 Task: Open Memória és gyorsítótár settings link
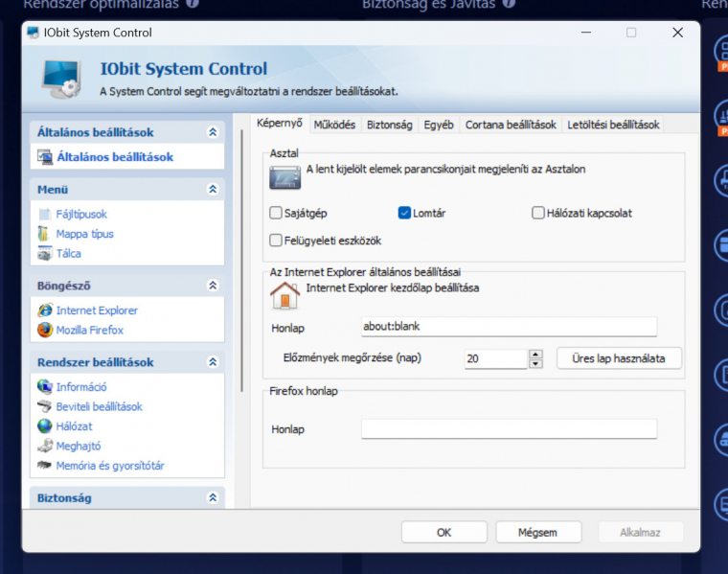pos(110,466)
